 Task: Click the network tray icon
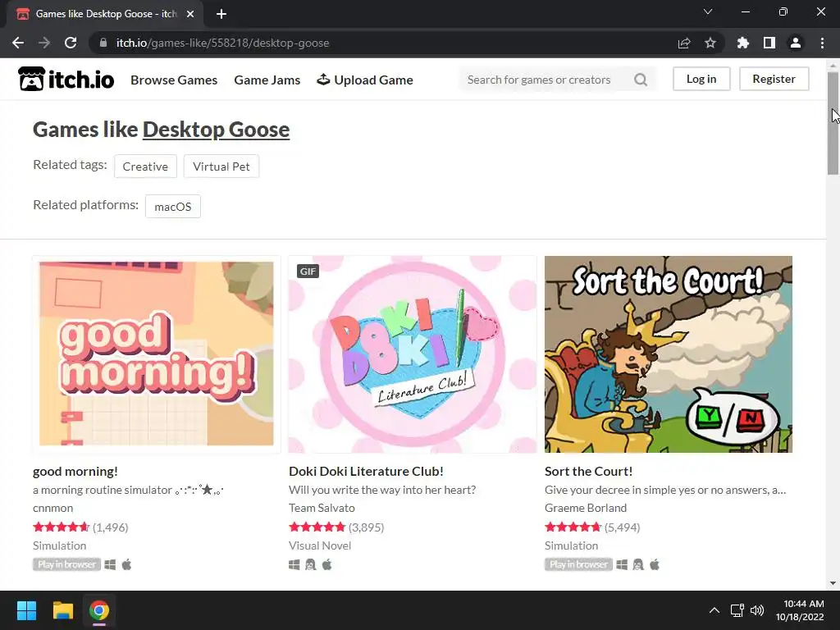tap(737, 610)
